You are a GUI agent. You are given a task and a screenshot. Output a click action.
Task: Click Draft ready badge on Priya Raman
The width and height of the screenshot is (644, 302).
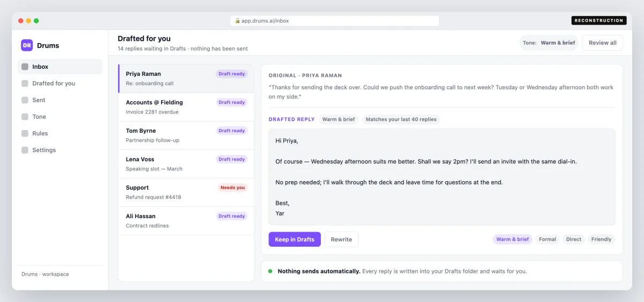[x=232, y=74]
